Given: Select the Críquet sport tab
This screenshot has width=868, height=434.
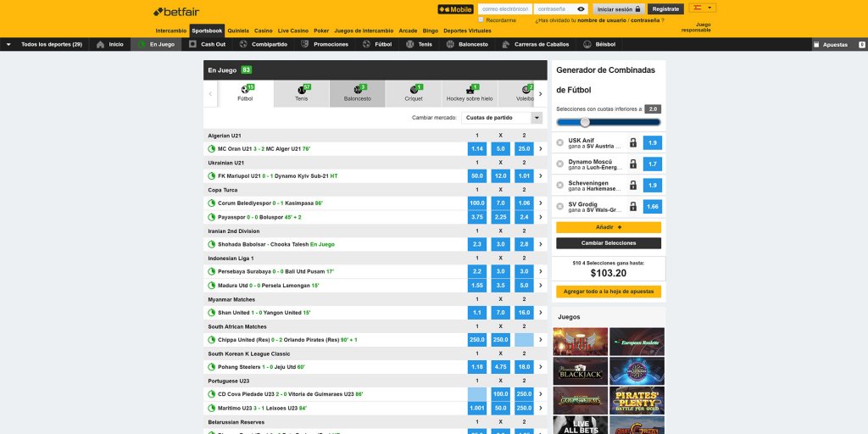Looking at the screenshot, I should (414, 93).
